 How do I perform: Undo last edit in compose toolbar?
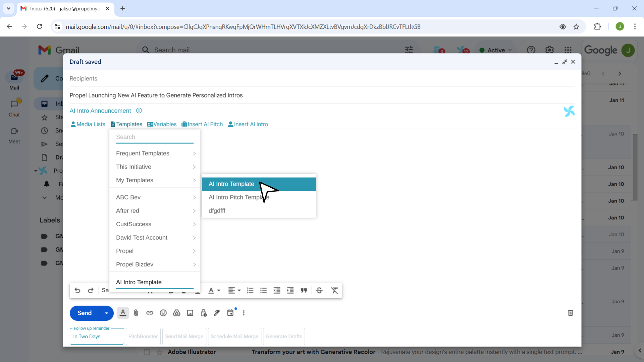tap(77, 290)
